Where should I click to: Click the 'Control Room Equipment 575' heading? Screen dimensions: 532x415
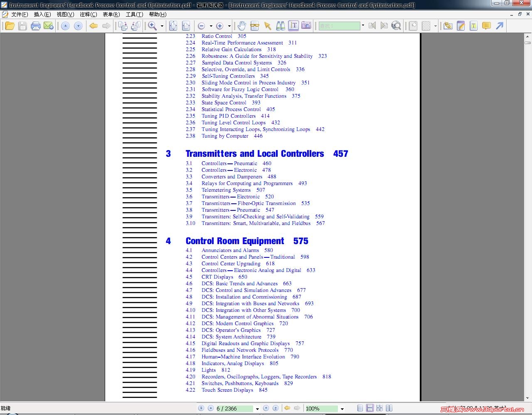247,241
